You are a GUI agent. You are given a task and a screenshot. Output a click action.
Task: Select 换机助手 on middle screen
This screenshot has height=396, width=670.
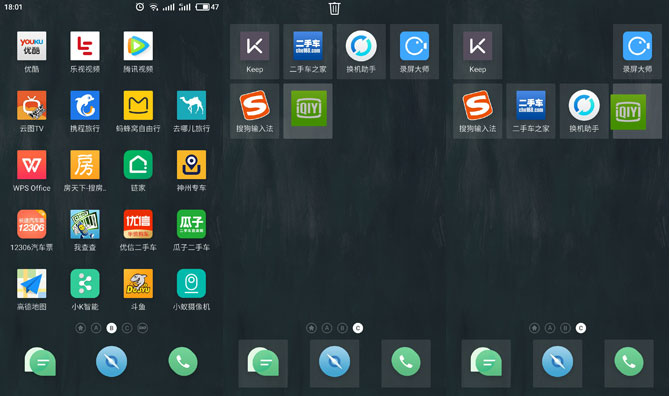pyautogui.click(x=361, y=51)
